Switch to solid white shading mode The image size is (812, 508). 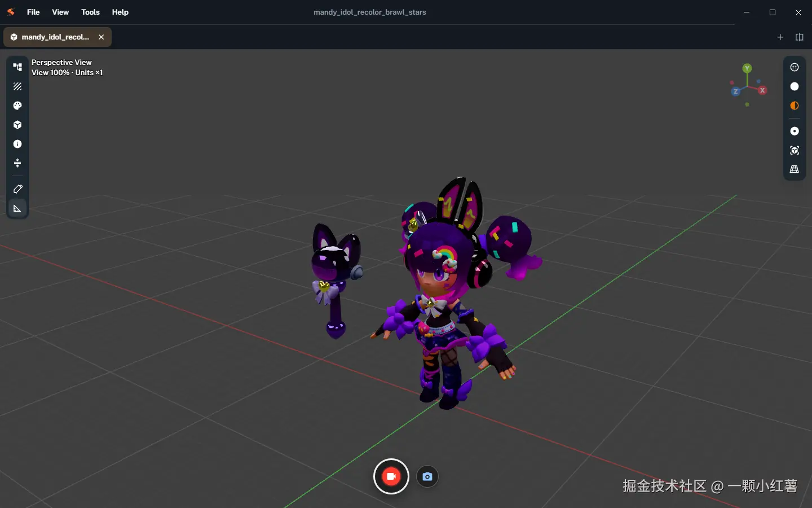pos(795,86)
